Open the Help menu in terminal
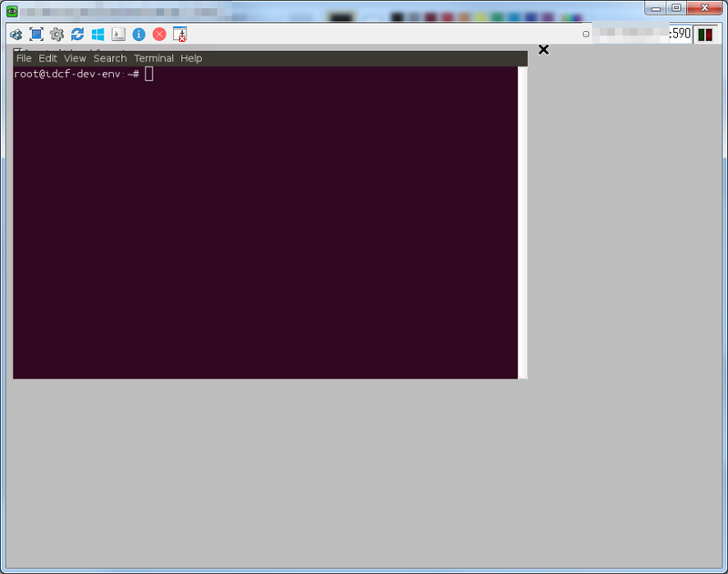This screenshot has height=574, width=728. tap(191, 58)
